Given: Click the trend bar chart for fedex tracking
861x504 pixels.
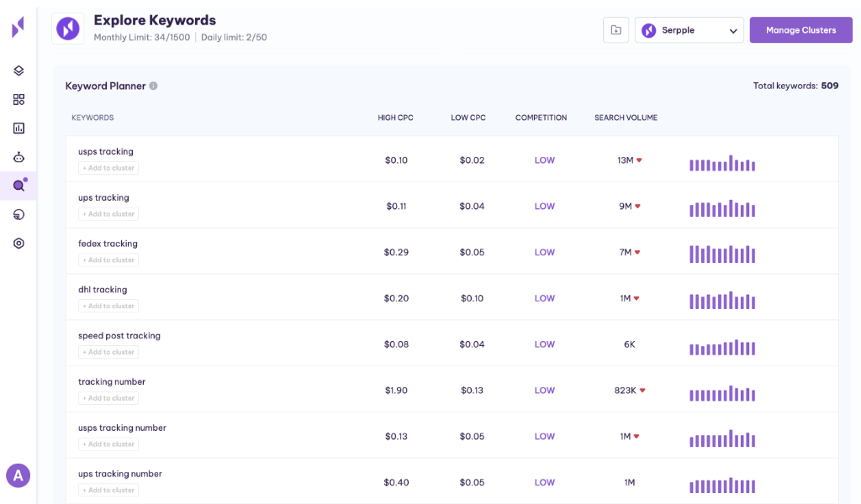Looking at the screenshot, I should coord(722,254).
